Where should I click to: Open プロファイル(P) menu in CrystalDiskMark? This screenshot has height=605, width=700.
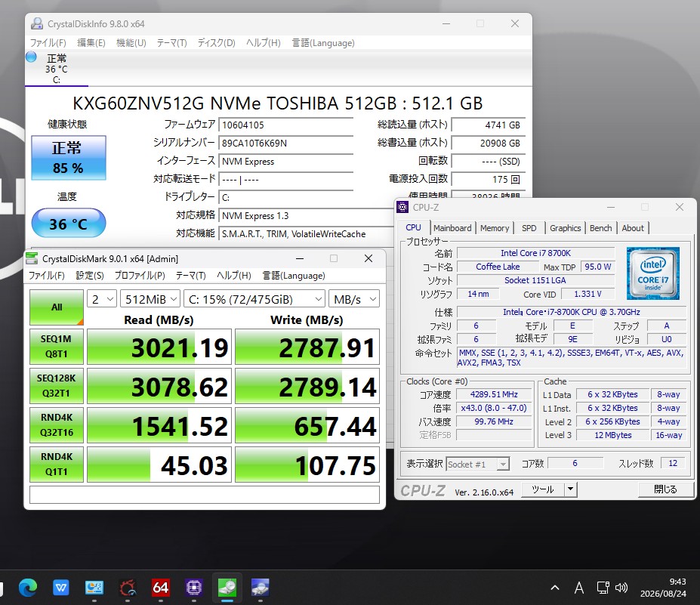pos(140,276)
